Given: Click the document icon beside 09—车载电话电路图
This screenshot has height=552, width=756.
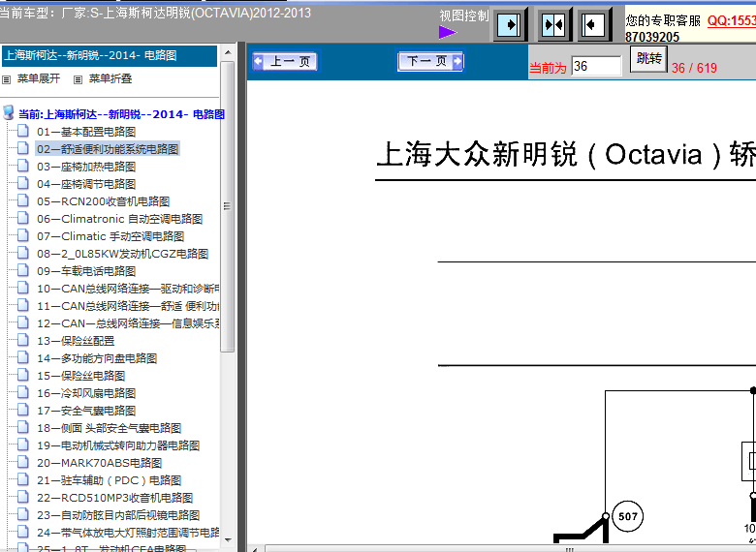Looking at the screenshot, I should (x=22, y=270).
